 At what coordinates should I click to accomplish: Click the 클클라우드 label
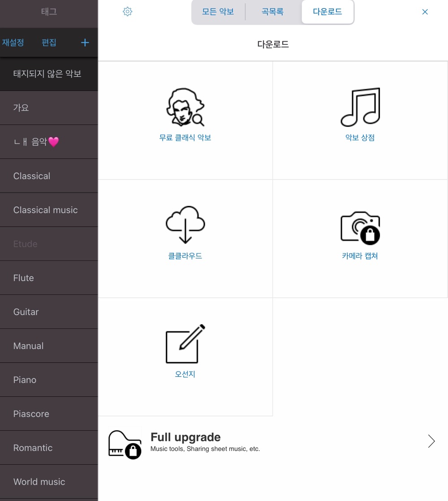[x=185, y=256]
